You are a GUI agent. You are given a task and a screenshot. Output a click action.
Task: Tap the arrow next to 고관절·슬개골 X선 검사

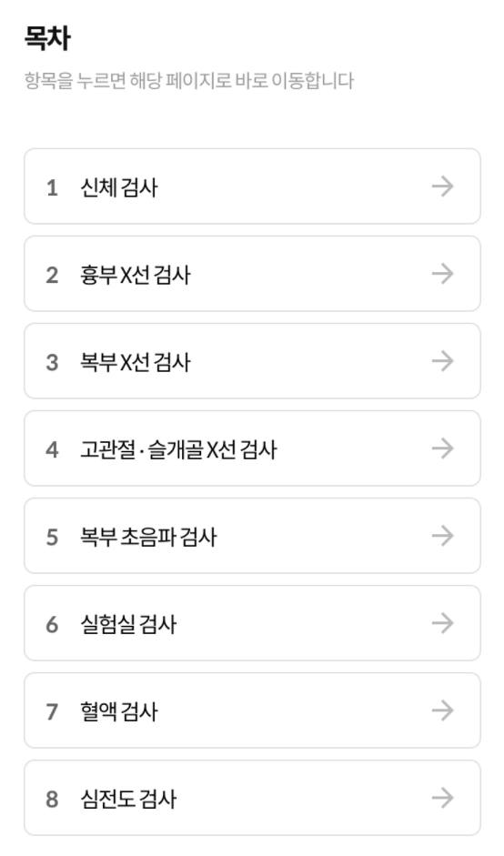(x=442, y=448)
